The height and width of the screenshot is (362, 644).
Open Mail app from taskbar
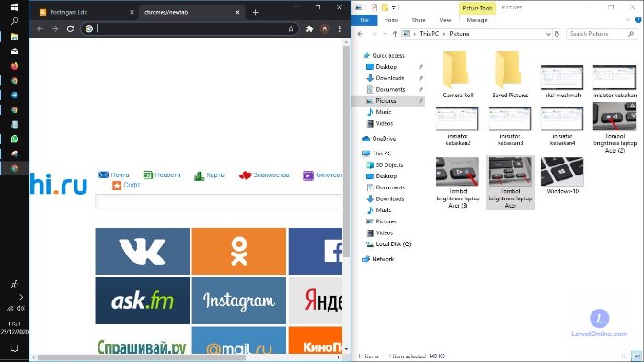(15, 51)
